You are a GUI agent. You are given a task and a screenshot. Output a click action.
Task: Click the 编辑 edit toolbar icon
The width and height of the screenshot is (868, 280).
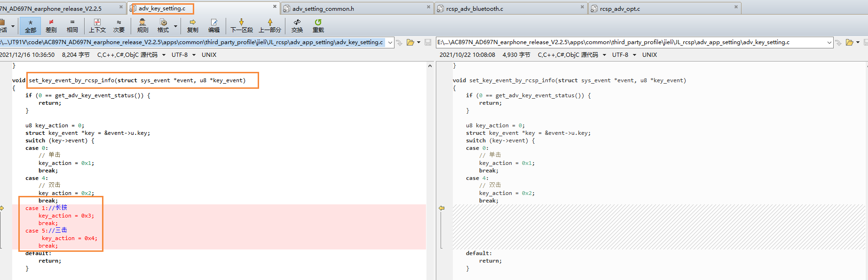(214, 26)
